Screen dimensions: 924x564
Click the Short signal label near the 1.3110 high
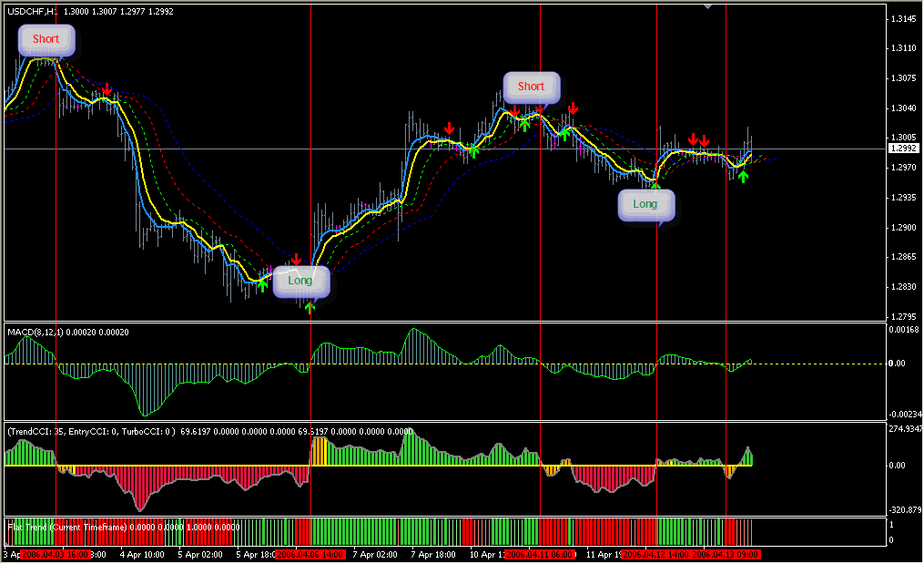coord(46,39)
